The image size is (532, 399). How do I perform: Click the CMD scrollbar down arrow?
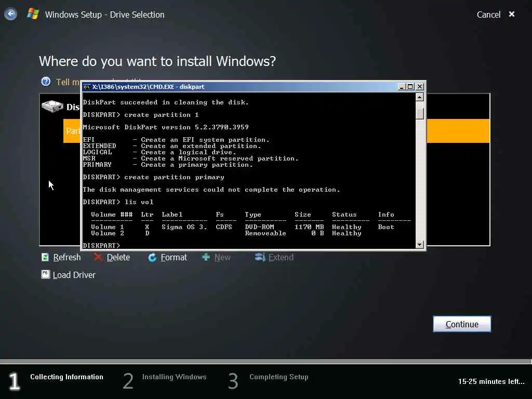(x=420, y=245)
